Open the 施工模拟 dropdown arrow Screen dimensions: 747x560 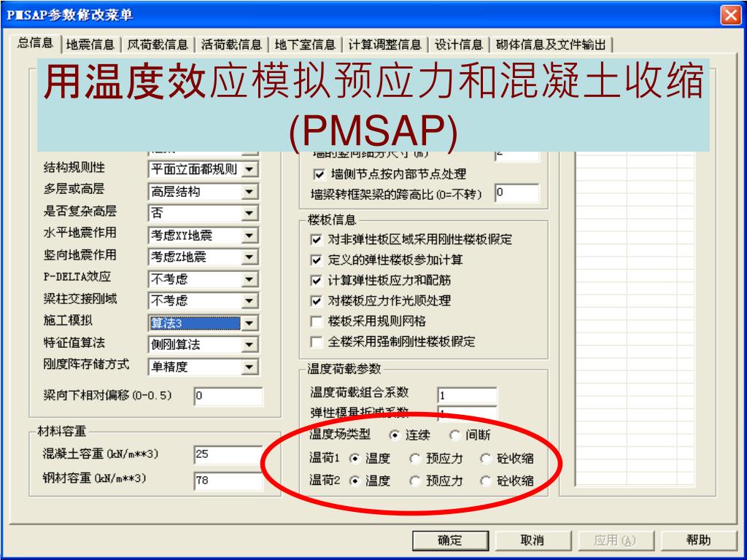pyautogui.click(x=249, y=323)
